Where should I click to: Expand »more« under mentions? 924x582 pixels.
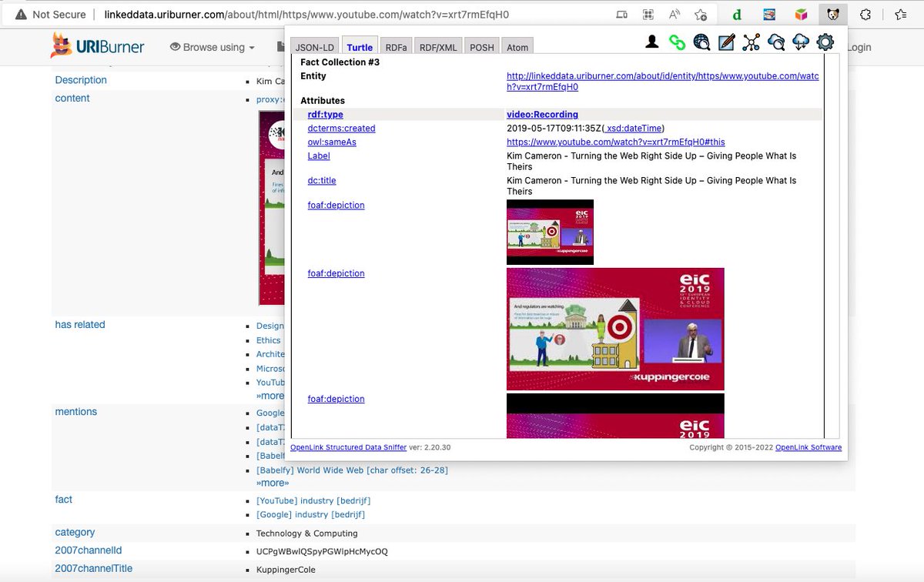pyautogui.click(x=273, y=483)
